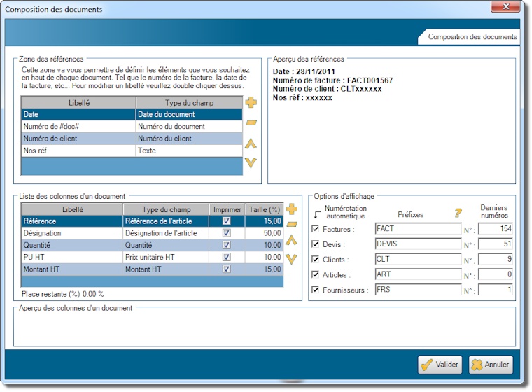Switch to Composition des documents tab
This screenshot has height=392, width=532.
472,37
